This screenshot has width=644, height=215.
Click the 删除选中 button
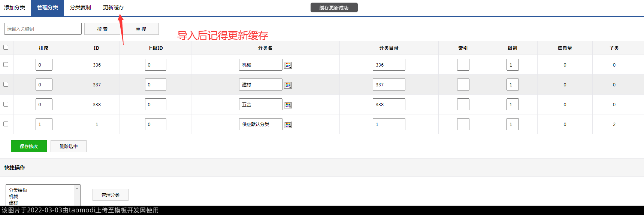coord(69,147)
